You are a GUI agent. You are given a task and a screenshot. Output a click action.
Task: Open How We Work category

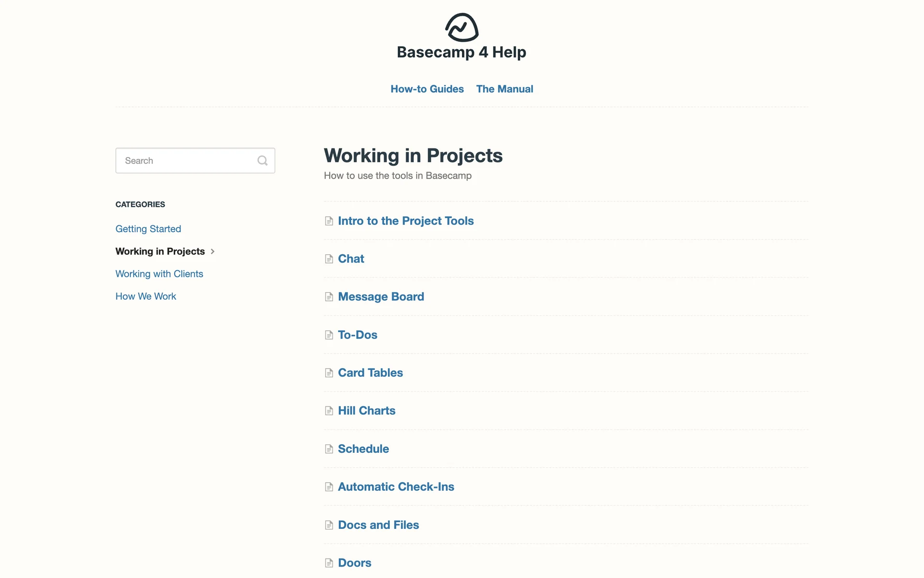pyautogui.click(x=146, y=296)
